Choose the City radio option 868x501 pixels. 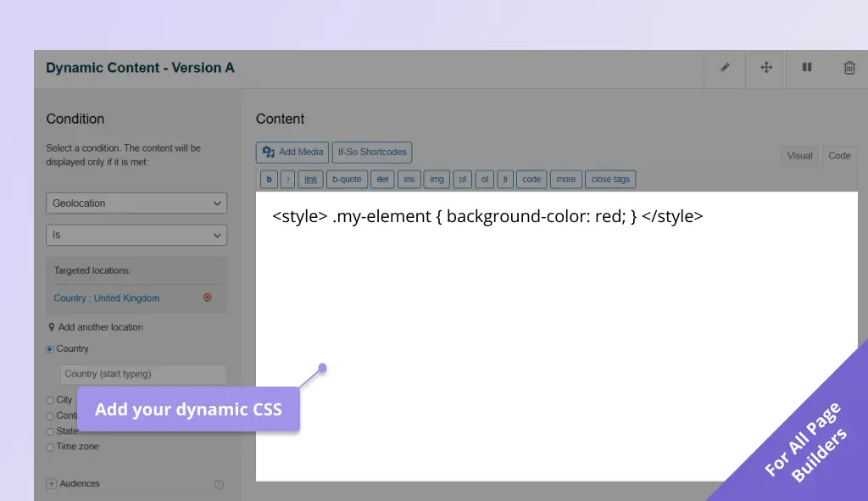coord(49,399)
